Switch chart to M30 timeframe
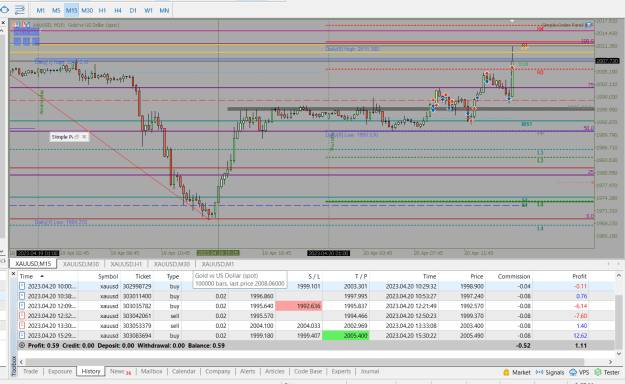 [87, 10]
